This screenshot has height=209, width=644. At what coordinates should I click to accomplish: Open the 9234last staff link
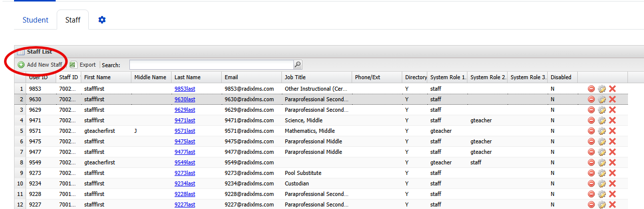(x=185, y=183)
